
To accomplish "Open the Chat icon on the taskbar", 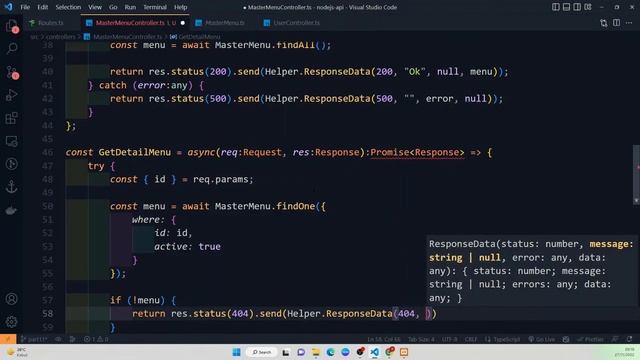I will click(x=301, y=352).
